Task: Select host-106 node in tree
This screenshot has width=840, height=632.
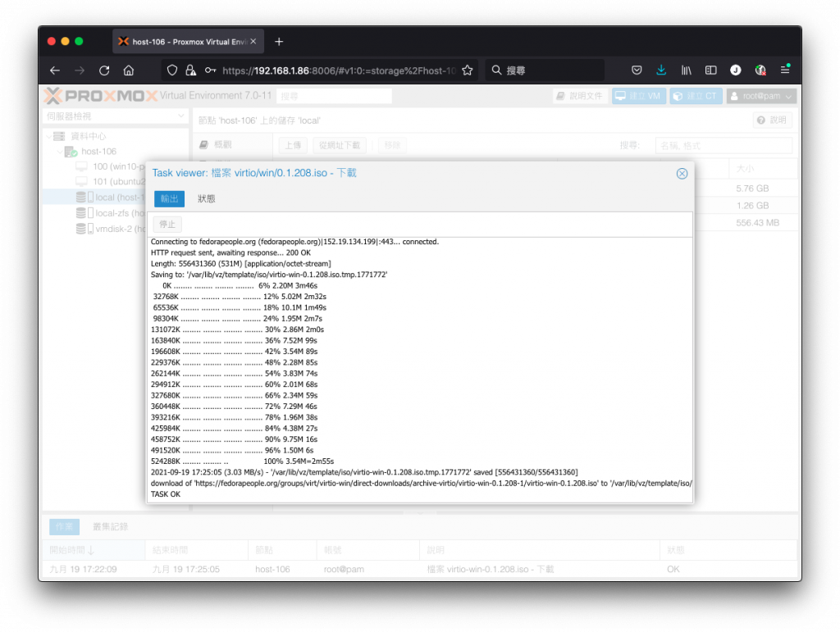Action: point(98,152)
